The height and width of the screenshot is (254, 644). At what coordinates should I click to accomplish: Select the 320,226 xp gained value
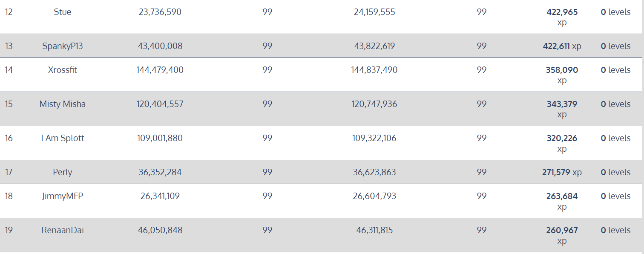[562, 139]
